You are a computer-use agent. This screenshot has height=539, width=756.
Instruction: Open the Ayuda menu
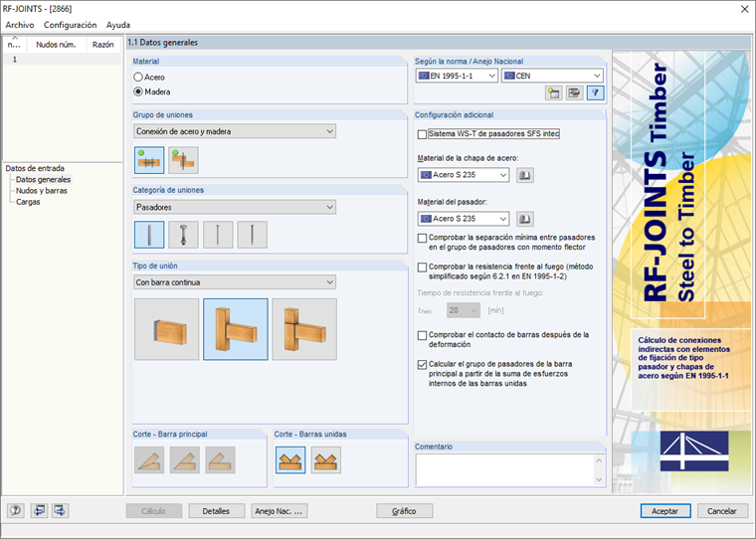[118, 25]
